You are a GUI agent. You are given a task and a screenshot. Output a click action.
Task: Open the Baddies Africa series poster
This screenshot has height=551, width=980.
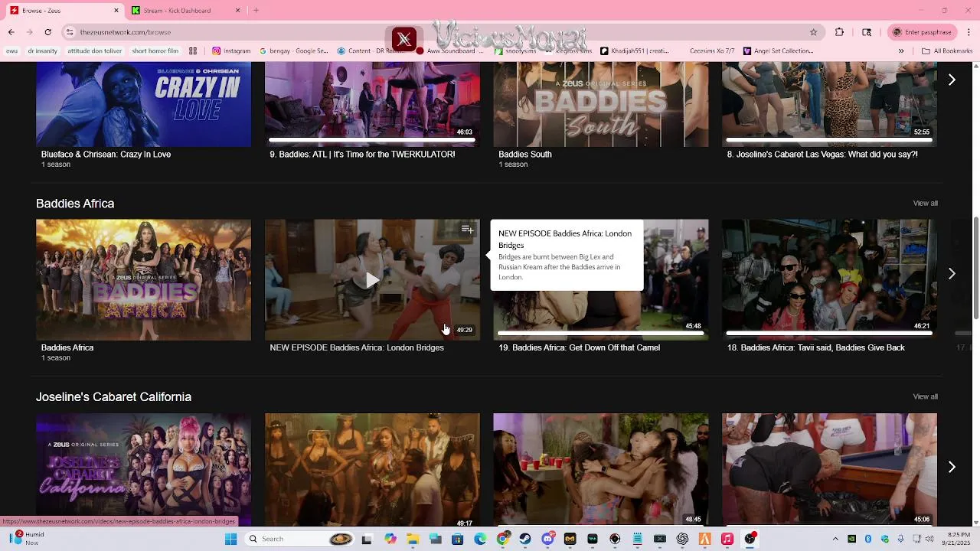coord(143,280)
